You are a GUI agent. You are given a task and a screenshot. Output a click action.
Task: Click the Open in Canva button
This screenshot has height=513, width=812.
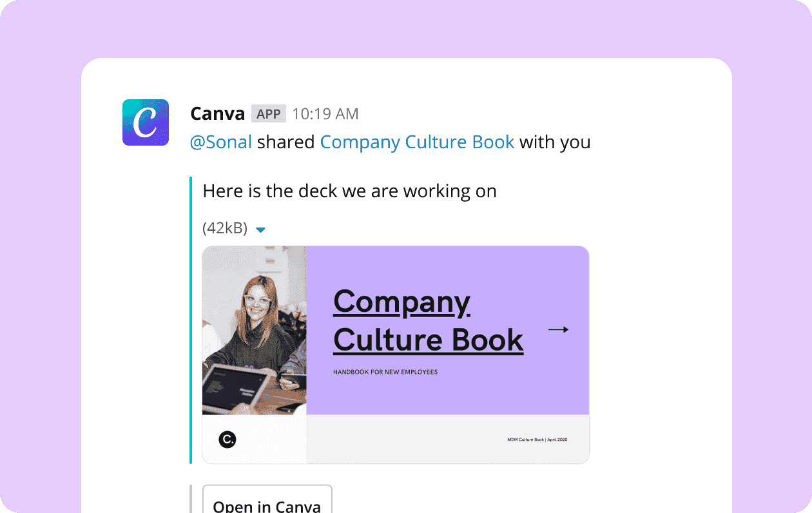pos(267,504)
